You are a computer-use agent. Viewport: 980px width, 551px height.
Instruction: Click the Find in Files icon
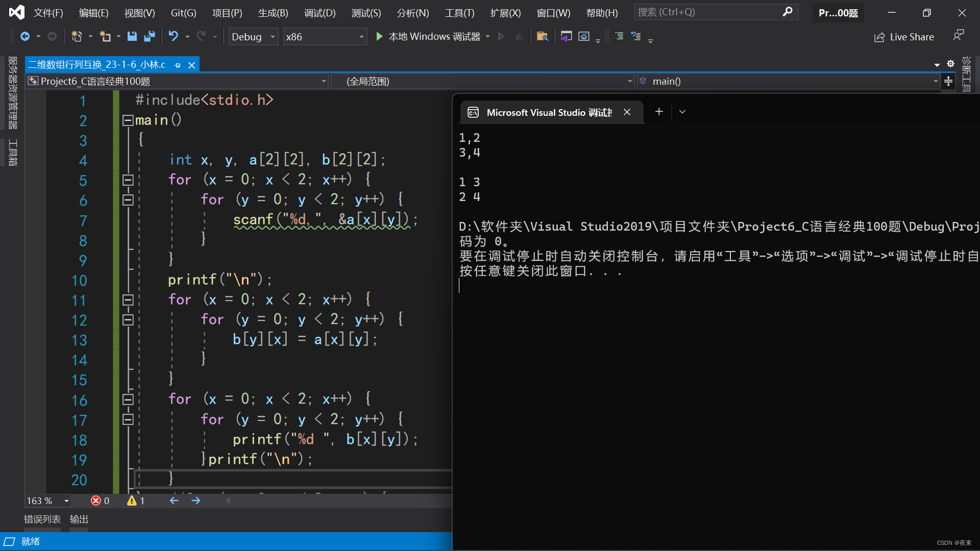pos(542,36)
